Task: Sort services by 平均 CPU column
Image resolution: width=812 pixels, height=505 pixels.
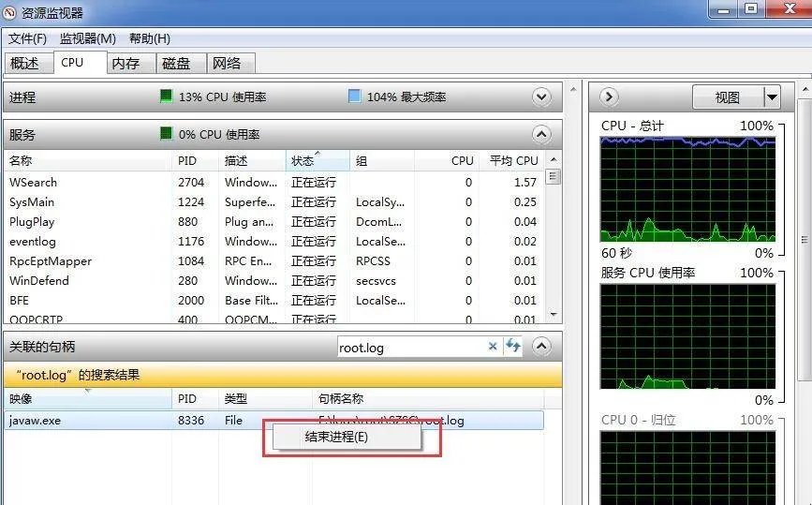Action: coord(513,160)
